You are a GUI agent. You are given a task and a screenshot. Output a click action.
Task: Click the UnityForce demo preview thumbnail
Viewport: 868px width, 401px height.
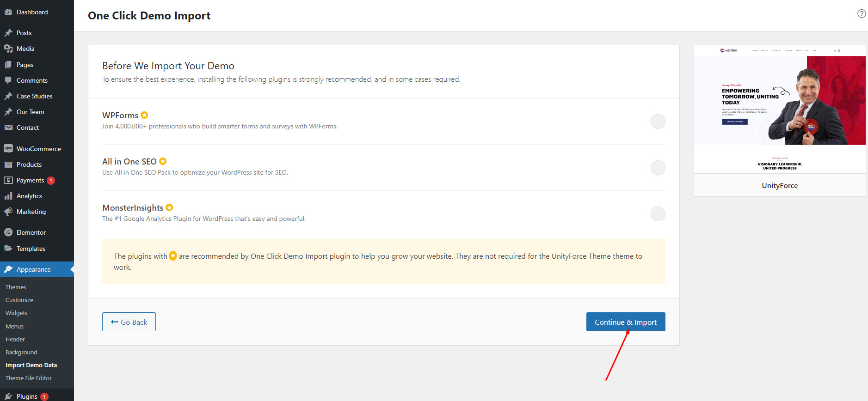pyautogui.click(x=780, y=109)
